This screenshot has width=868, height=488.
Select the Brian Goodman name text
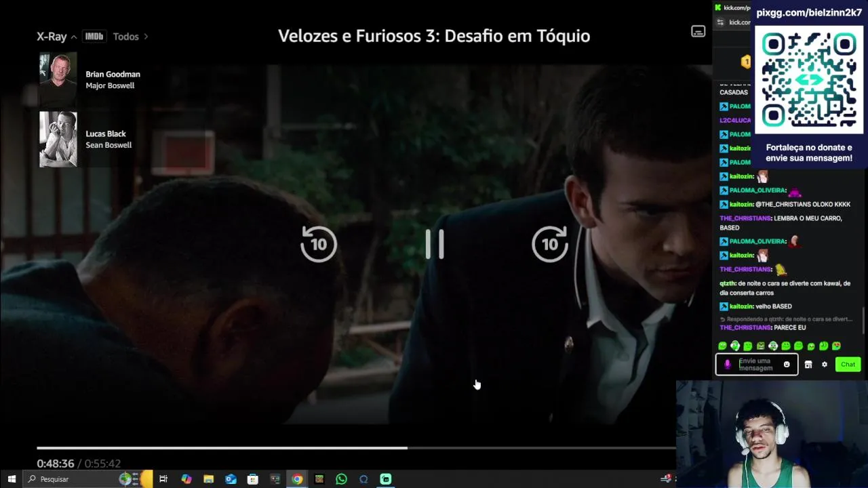[113, 75]
